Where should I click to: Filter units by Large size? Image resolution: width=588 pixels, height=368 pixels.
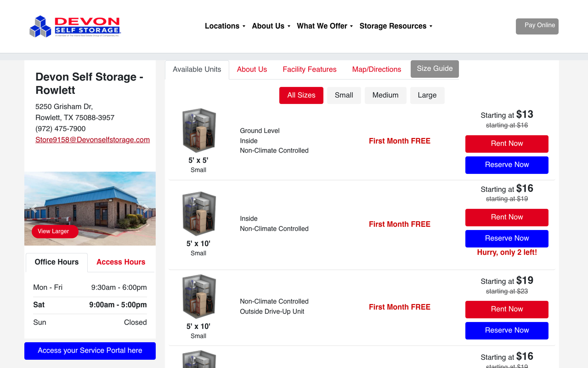[427, 95]
